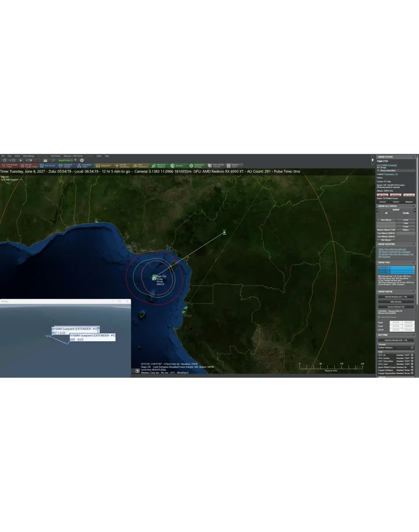Open the Plot Course tool
The height and width of the screenshot is (532, 419).
click(x=47, y=165)
